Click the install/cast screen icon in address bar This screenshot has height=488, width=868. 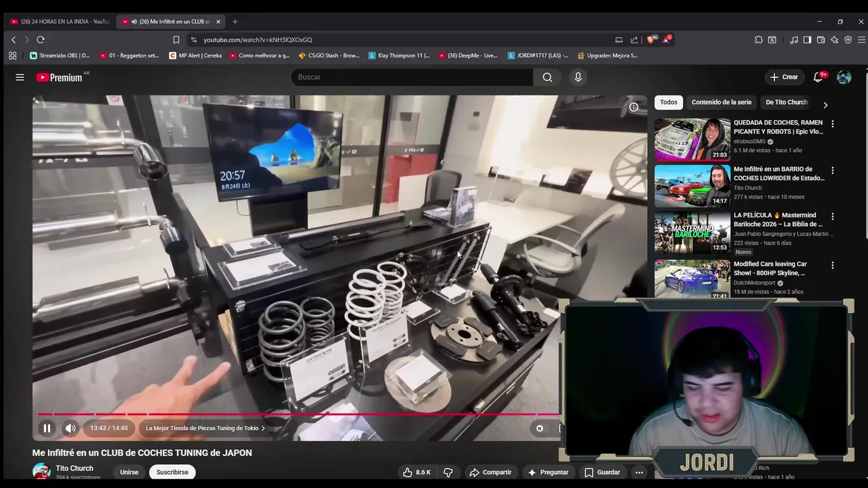618,40
